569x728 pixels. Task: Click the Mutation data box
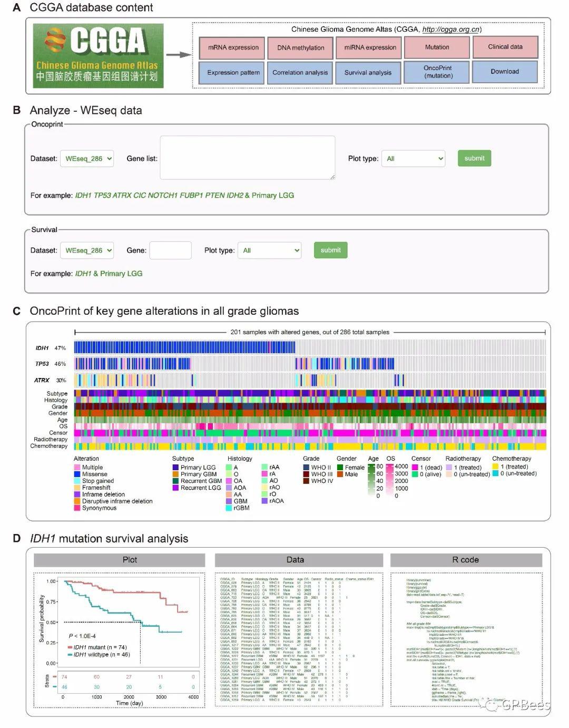pos(437,47)
